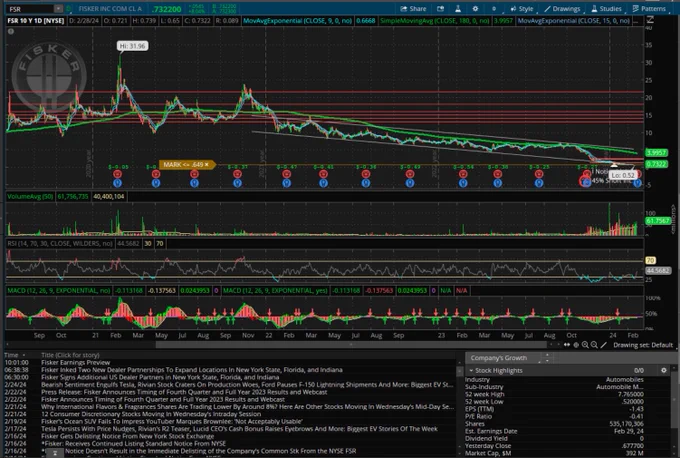This screenshot has width=680, height=458.
Task: Open the Drawings menu
Action: (x=562, y=9)
